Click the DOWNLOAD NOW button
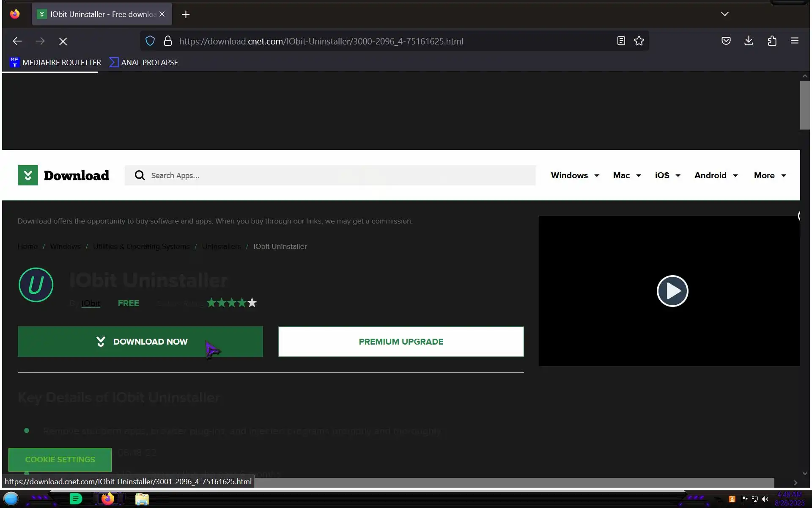 click(x=140, y=342)
